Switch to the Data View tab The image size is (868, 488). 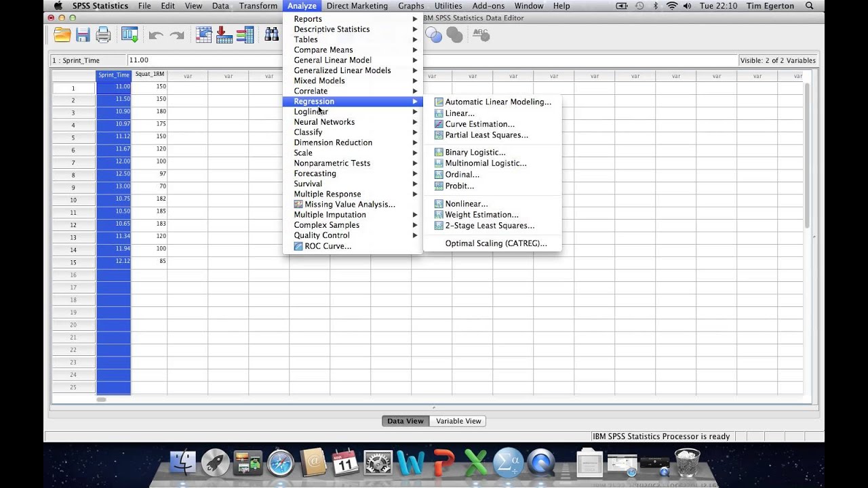(x=405, y=421)
